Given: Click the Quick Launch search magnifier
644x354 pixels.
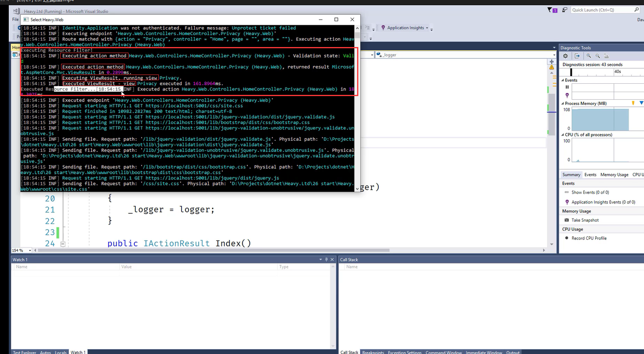Looking at the screenshot, I should (636, 10).
